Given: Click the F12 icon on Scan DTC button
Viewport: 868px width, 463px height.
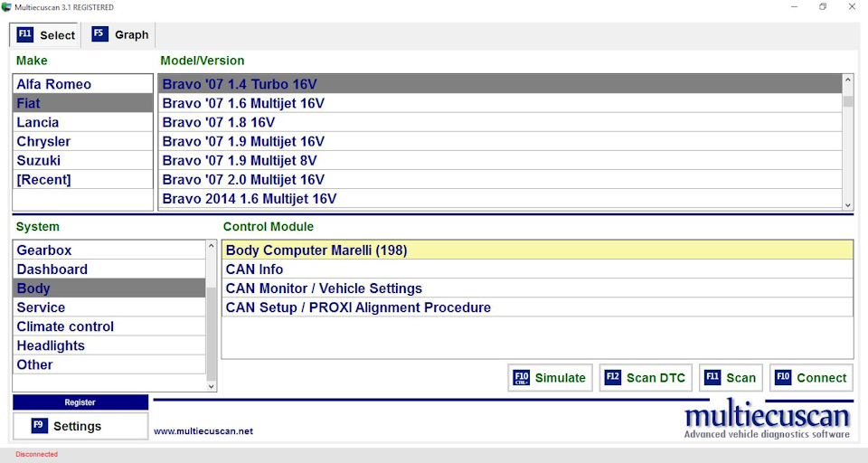Looking at the screenshot, I should 613,377.
